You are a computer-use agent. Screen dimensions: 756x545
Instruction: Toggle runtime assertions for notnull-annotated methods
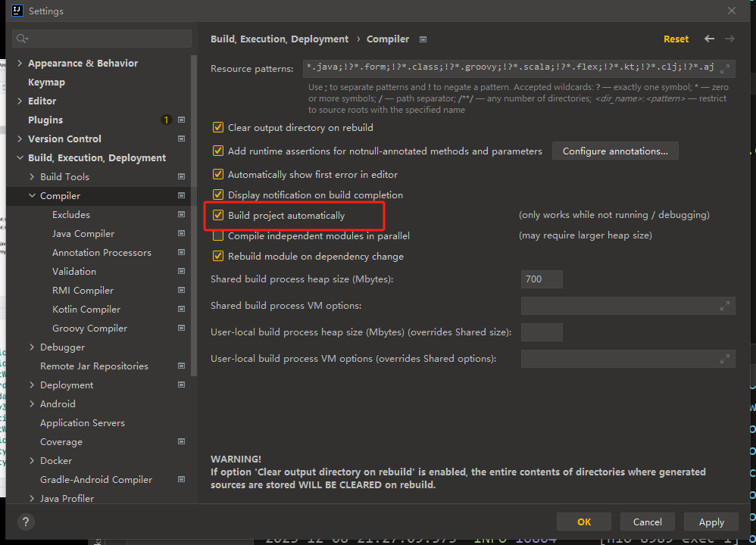218,151
